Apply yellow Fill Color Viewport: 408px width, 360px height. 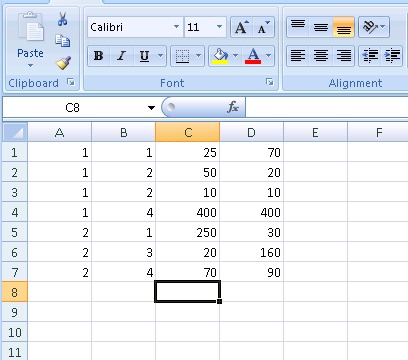[x=220, y=56]
